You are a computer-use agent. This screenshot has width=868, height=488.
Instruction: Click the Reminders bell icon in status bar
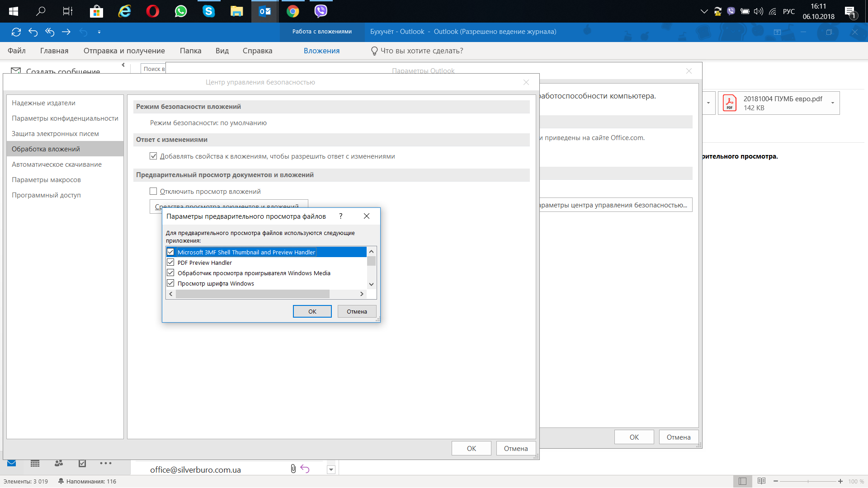pyautogui.click(x=61, y=481)
